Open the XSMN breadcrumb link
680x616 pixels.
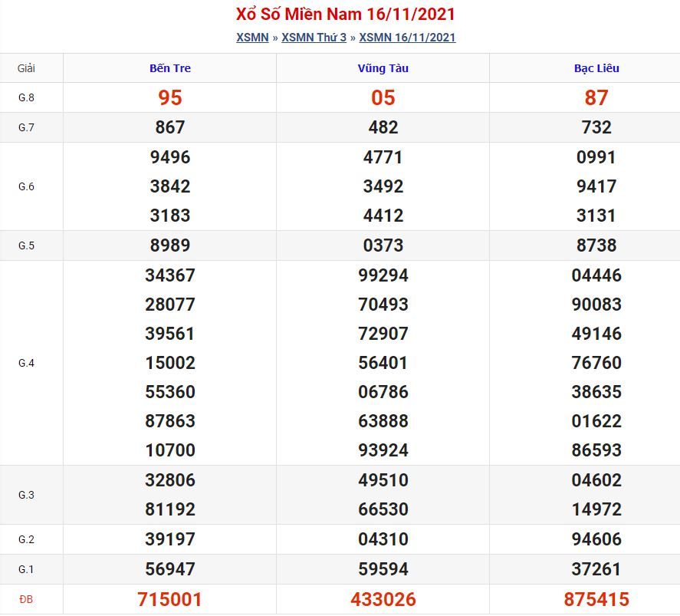click(x=252, y=38)
